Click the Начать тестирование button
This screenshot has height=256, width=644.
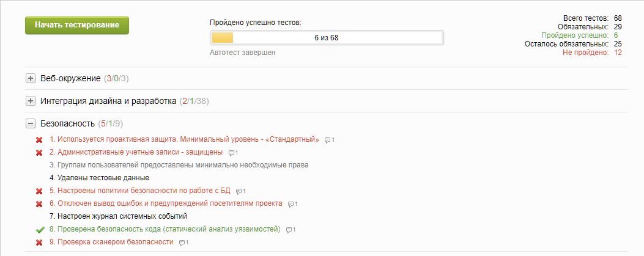[x=77, y=25]
